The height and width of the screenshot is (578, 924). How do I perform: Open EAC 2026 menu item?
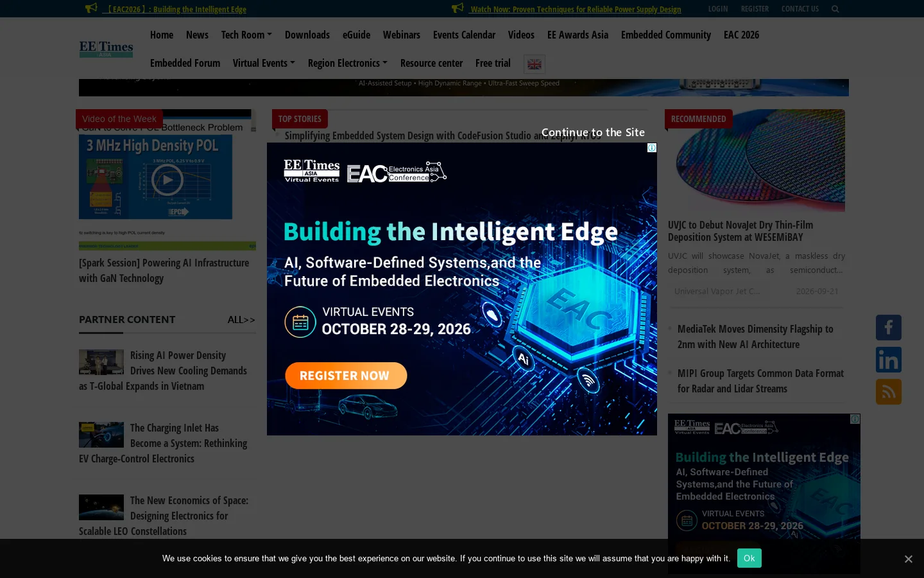[x=741, y=35]
